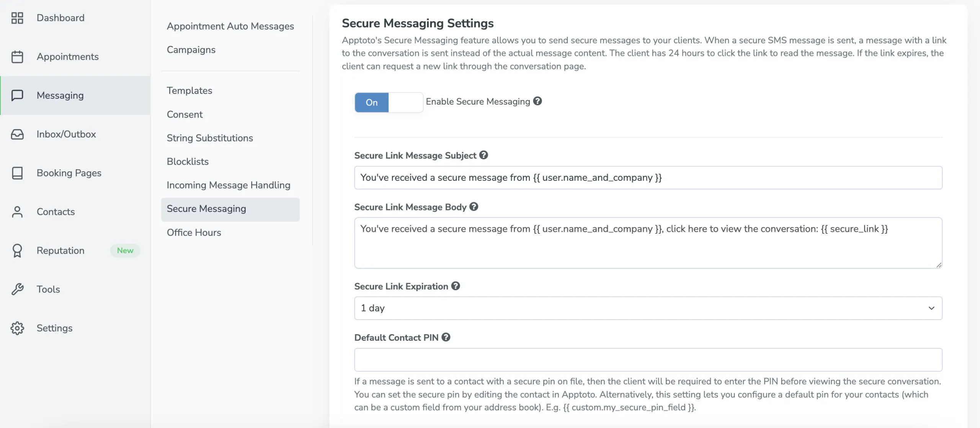
Task: Open Templates settings page
Action: click(x=189, y=90)
